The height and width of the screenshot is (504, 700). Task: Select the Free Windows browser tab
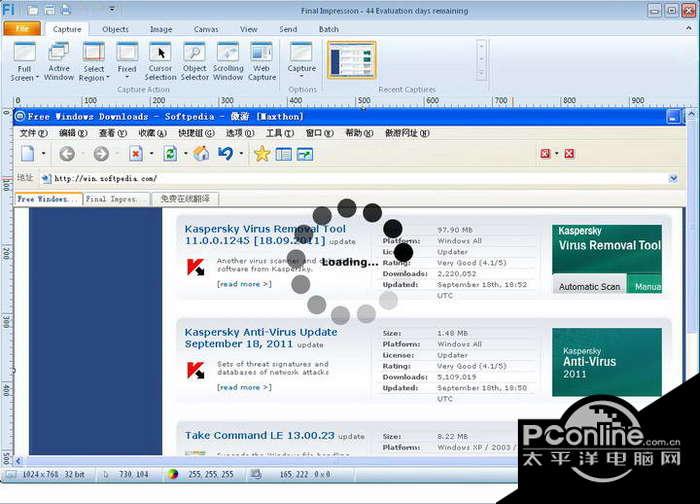pyautogui.click(x=49, y=199)
